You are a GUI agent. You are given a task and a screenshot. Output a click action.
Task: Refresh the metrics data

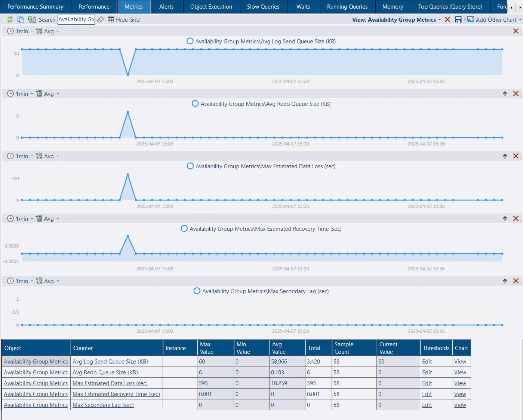tap(10, 19)
